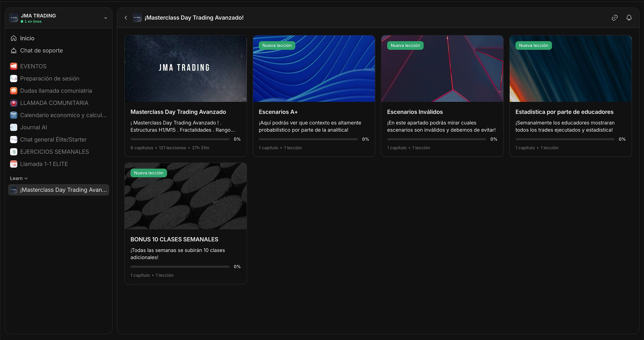Collapse the Learn section

(19, 178)
